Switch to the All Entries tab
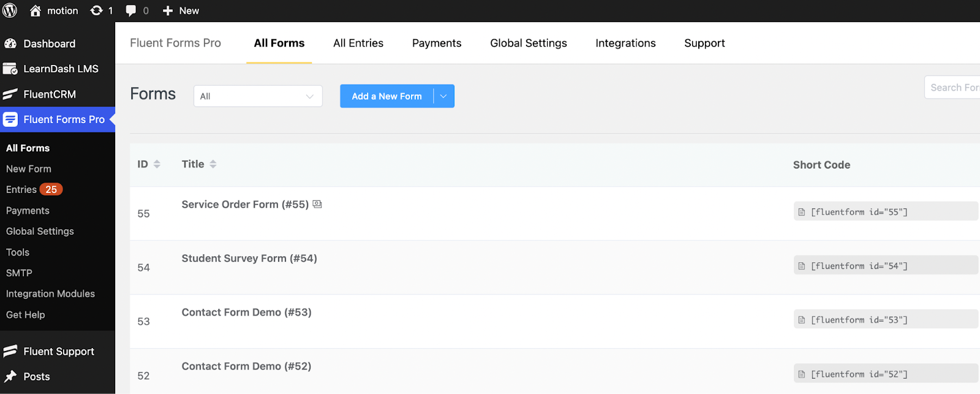Screen dimensions: 980x394 click(x=358, y=43)
